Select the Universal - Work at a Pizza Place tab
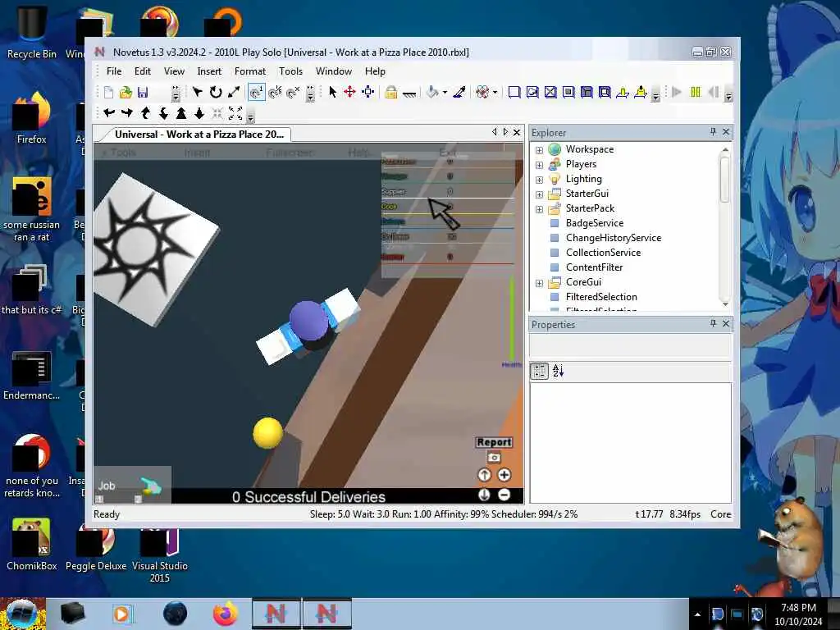 pos(199,135)
